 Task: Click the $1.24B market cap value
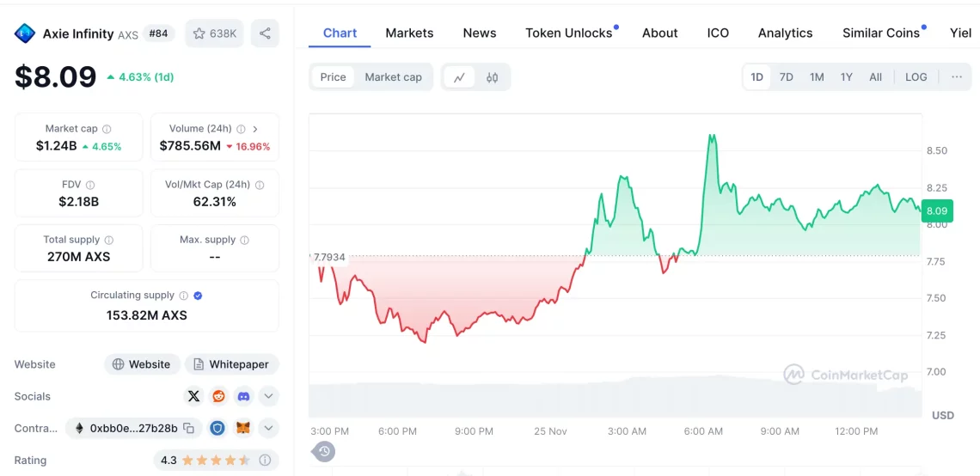(56, 146)
